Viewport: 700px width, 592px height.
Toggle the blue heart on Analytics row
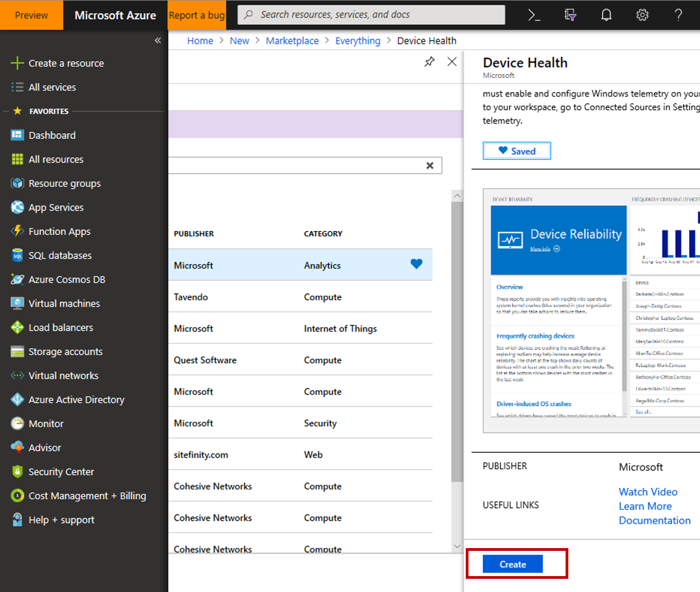pos(416,264)
